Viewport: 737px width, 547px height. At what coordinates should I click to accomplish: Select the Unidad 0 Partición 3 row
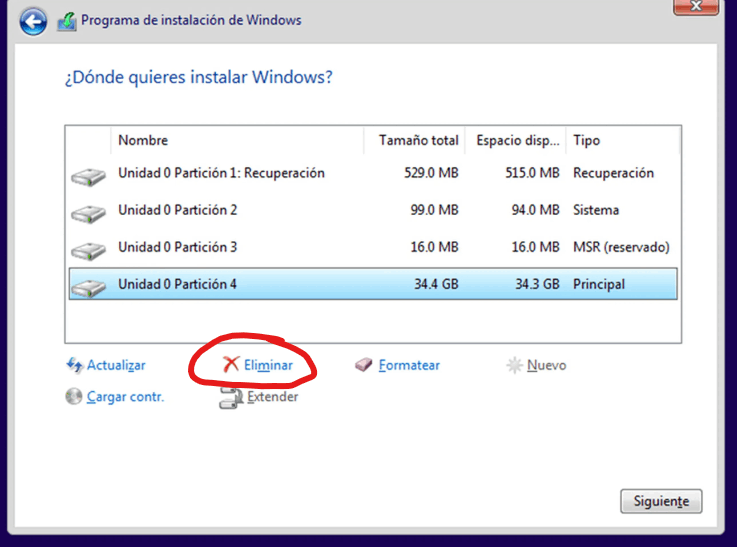click(x=373, y=247)
